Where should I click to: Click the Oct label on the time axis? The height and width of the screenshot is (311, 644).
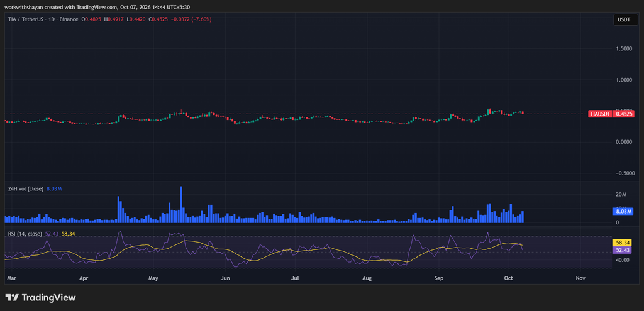(x=508, y=278)
